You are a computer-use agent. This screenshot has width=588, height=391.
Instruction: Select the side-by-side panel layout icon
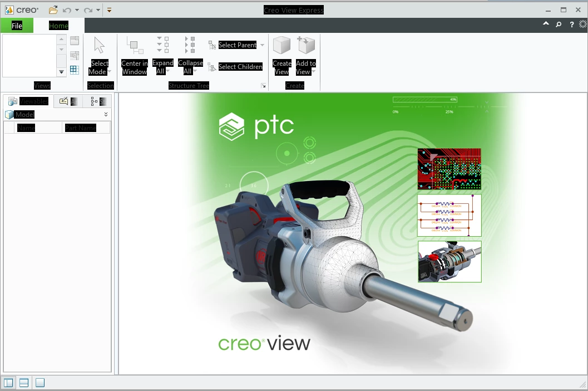8,383
